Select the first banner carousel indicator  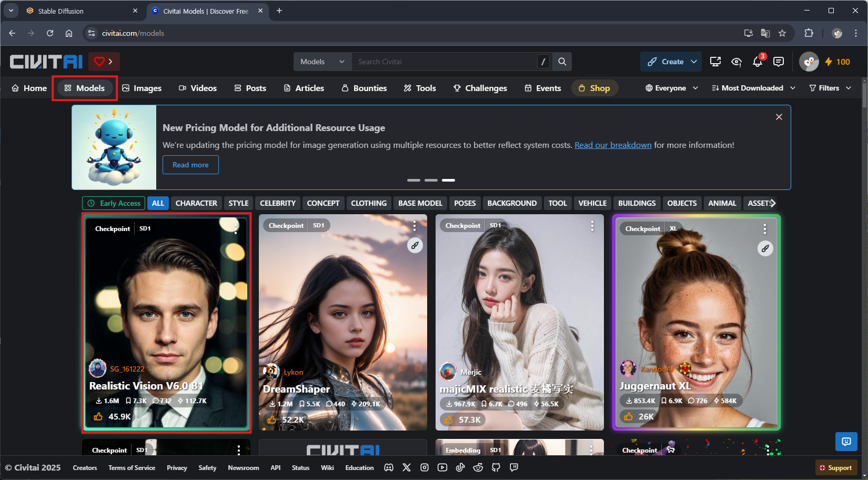(x=413, y=180)
